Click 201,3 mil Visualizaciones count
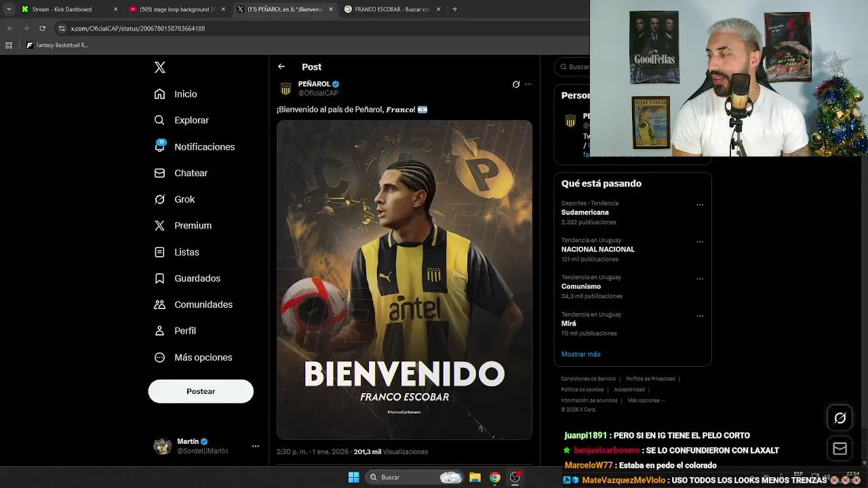This screenshot has width=868, height=488. tap(391, 451)
